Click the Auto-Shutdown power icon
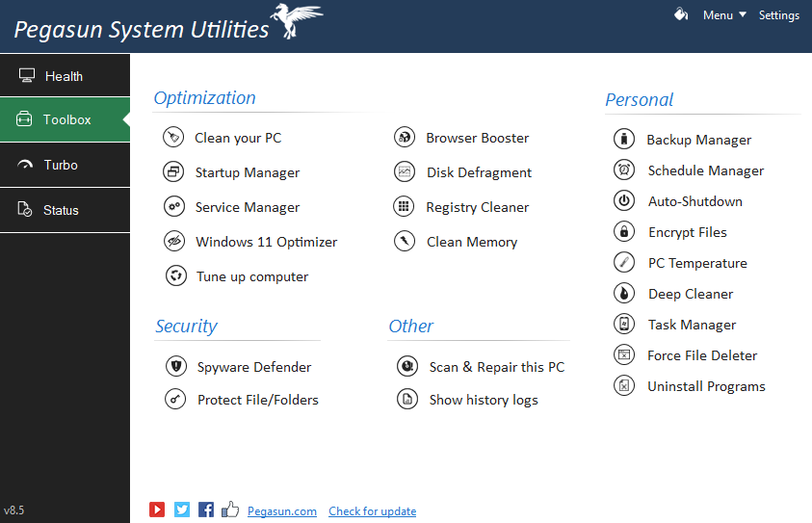 [x=624, y=201]
